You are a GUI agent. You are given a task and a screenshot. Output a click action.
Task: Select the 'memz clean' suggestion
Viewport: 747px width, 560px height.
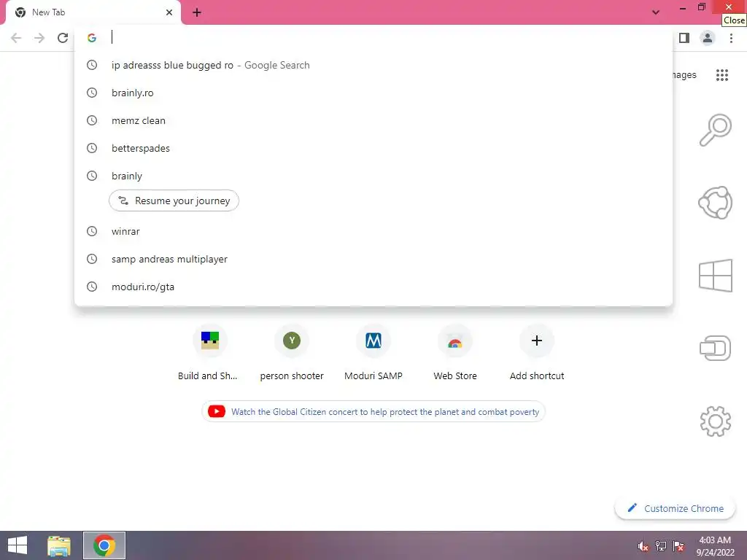[x=373, y=120]
